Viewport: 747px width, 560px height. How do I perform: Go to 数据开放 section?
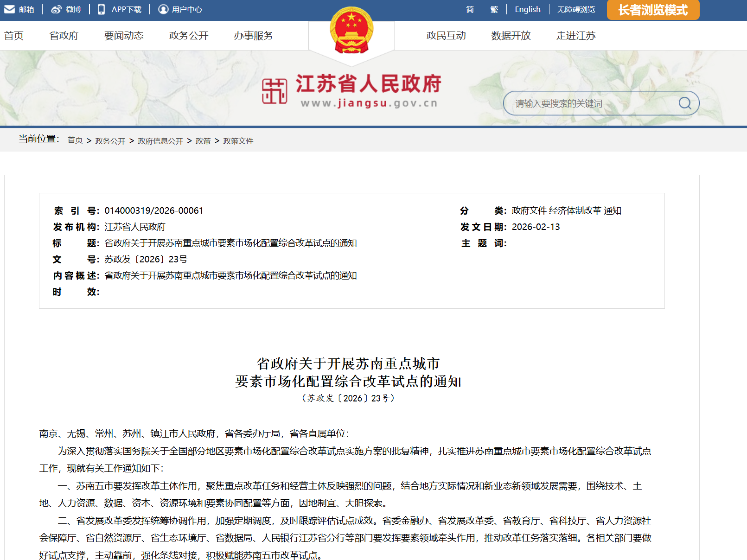(x=511, y=36)
